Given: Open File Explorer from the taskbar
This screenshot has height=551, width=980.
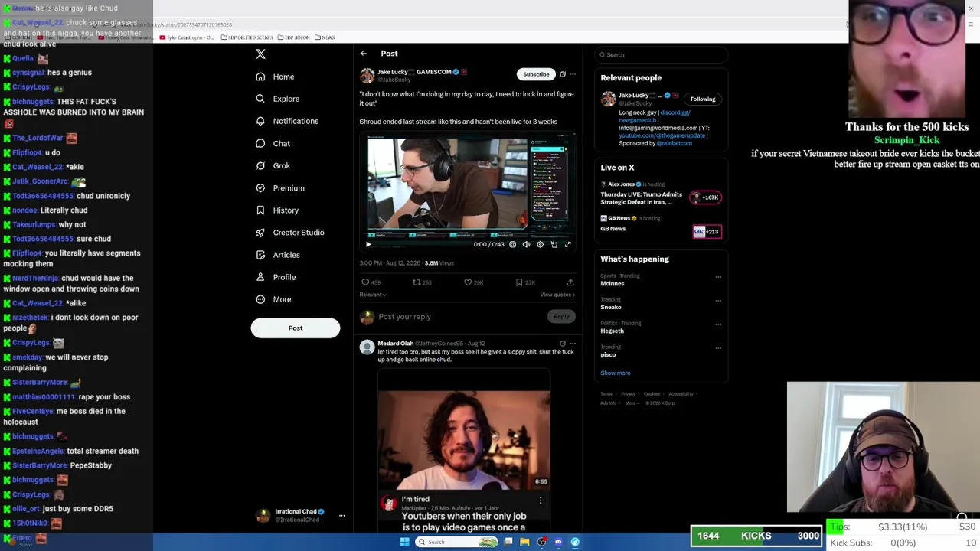Looking at the screenshot, I should pos(524,542).
